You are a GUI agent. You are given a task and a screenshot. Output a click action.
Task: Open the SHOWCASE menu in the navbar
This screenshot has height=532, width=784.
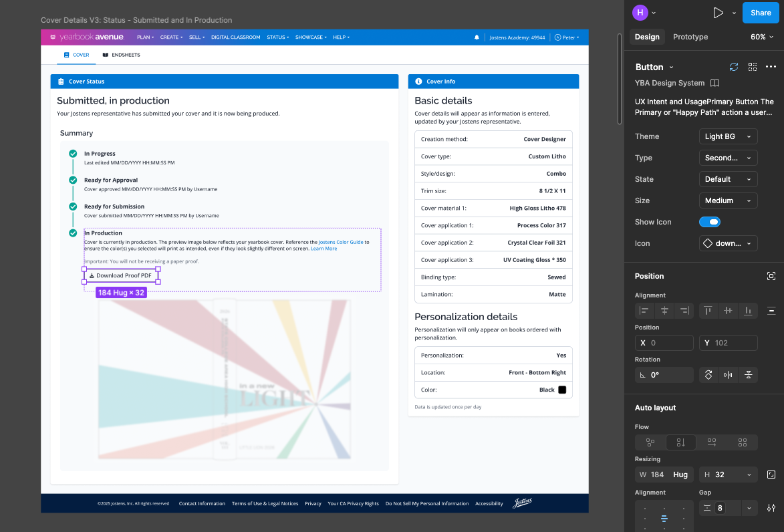(311, 37)
